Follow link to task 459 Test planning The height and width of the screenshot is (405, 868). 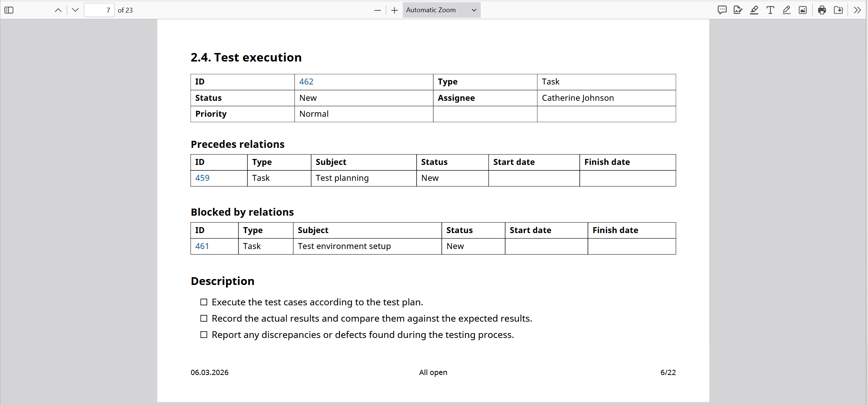[x=202, y=178]
